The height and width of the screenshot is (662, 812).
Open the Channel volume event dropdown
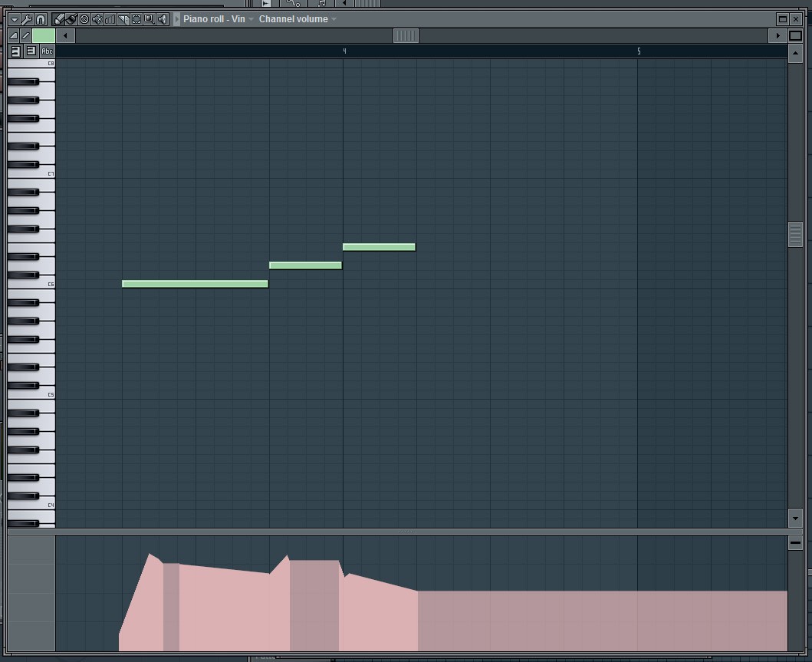(298, 19)
